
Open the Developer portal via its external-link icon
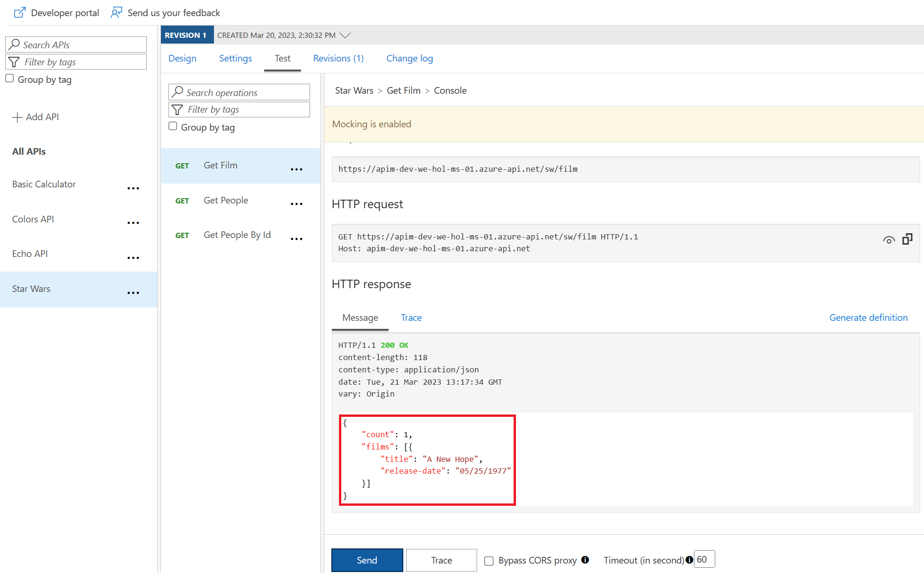[x=19, y=12]
